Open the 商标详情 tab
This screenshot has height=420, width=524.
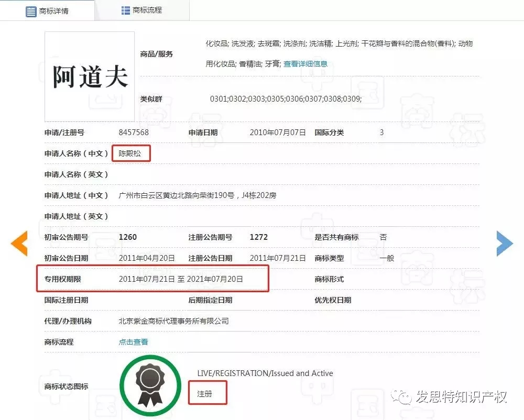click(47, 10)
